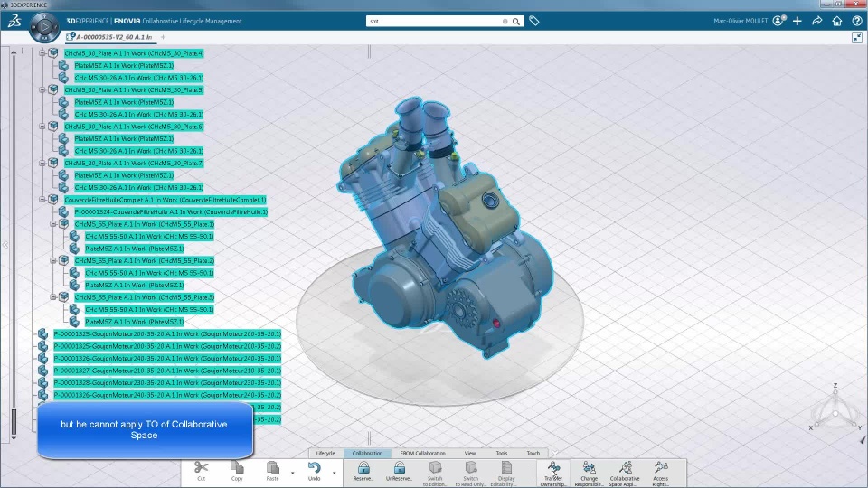The height and width of the screenshot is (488, 868).
Task: Select the A-00000535-V2_60 A.1 document tab
Action: click(110, 37)
